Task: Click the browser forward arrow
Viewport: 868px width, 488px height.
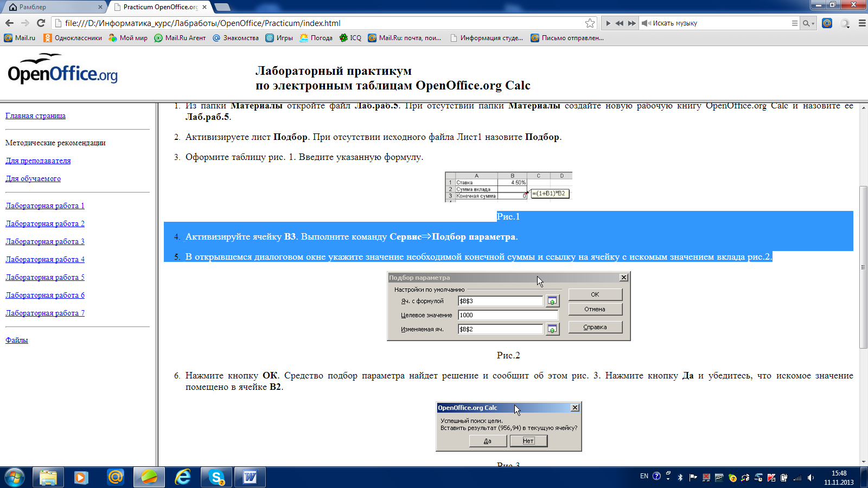Action: [25, 23]
